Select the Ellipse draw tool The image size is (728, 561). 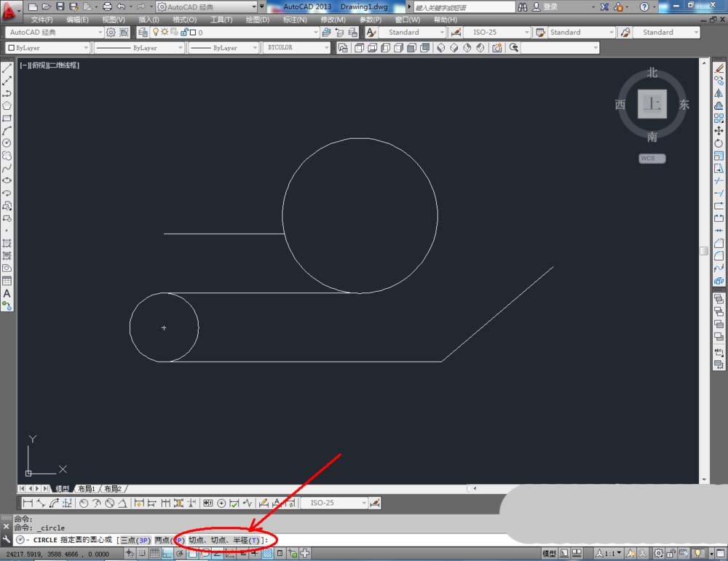(7, 181)
